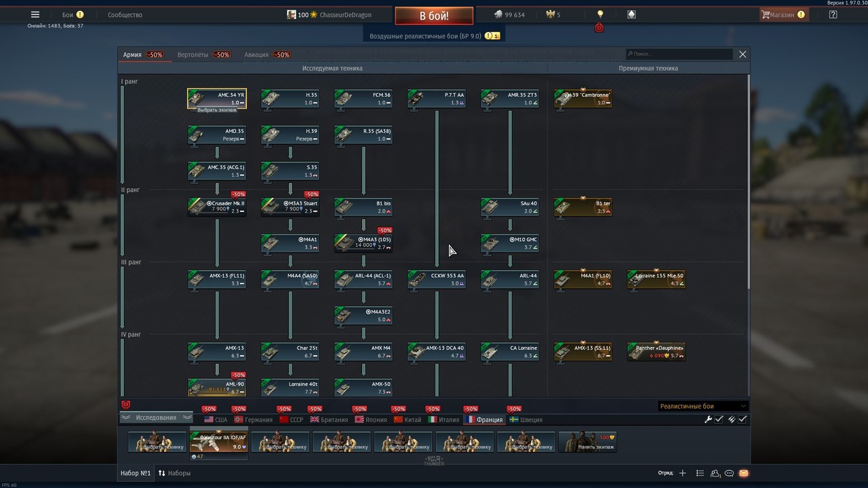The image size is (868, 488).
Task: Open the Сообщество menu
Action: click(x=125, y=14)
